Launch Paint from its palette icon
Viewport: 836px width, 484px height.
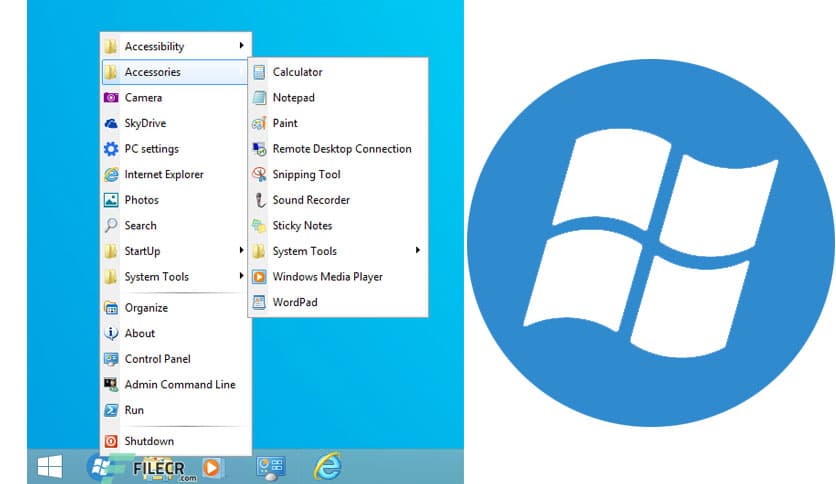pos(259,123)
